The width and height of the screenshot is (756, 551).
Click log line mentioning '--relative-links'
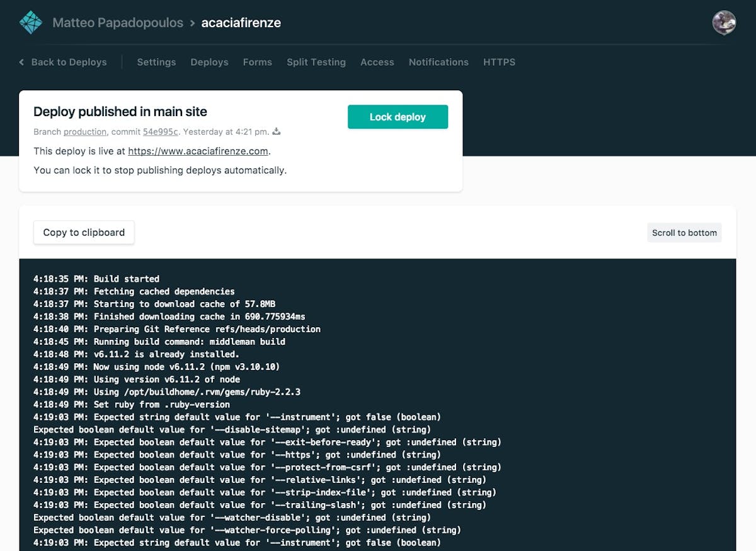pyautogui.click(x=260, y=480)
